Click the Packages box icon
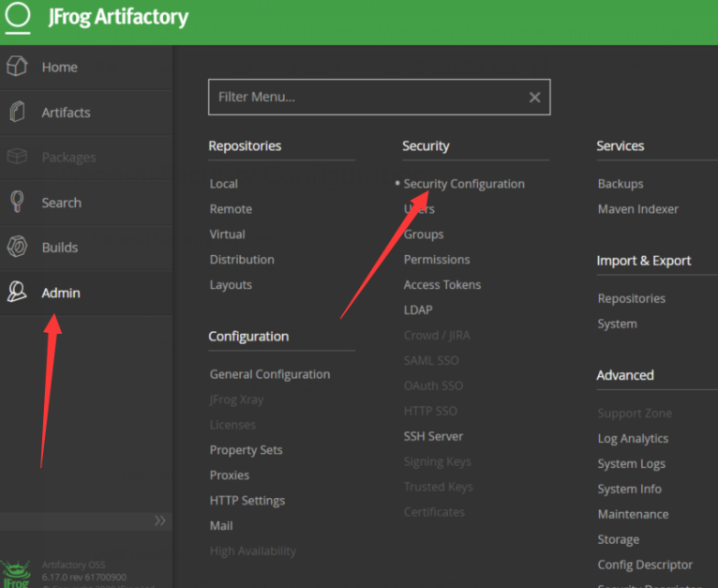 [17, 157]
